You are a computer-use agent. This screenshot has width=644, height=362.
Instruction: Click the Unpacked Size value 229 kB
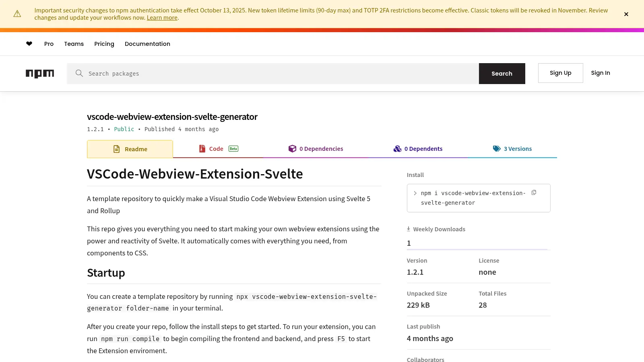click(418, 305)
